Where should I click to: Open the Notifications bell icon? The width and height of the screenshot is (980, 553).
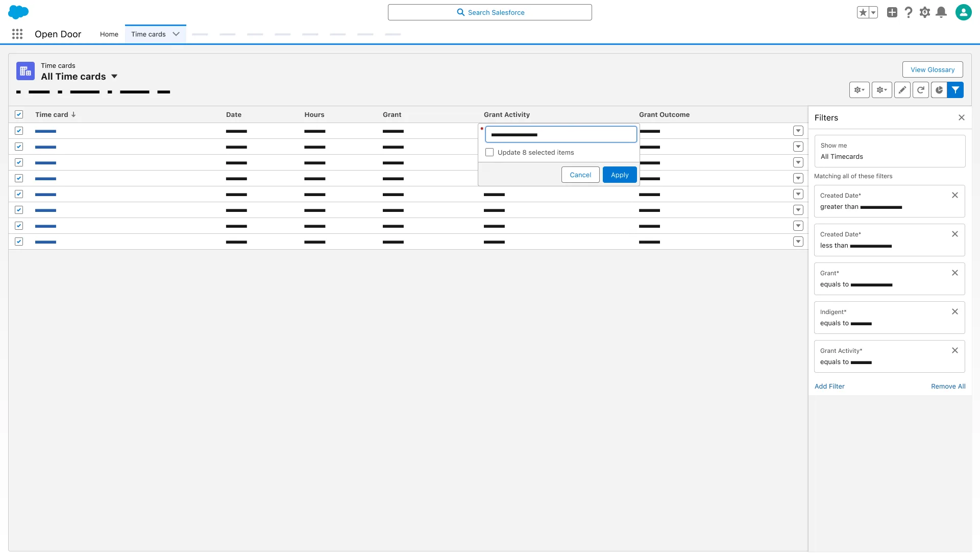[942, 12]
